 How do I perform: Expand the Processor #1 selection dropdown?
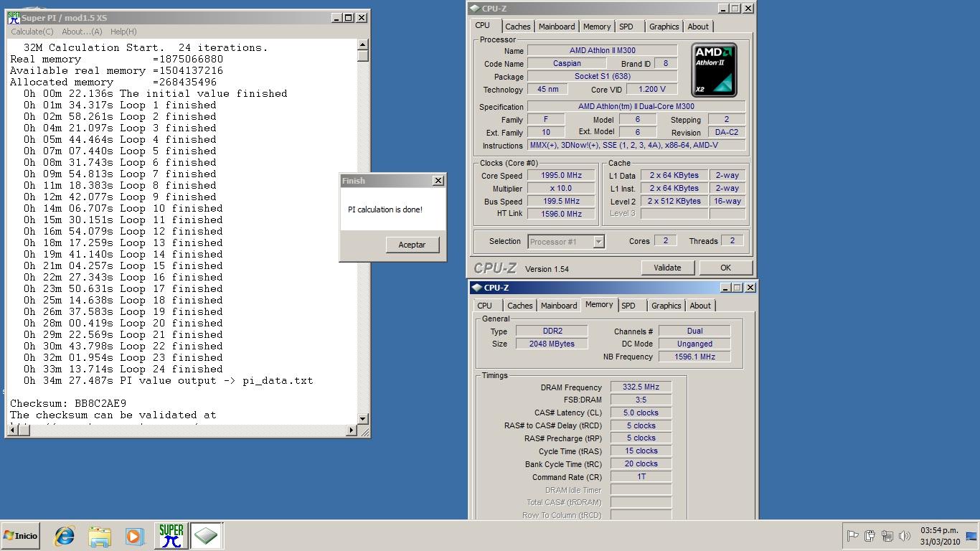pos(598,242)
